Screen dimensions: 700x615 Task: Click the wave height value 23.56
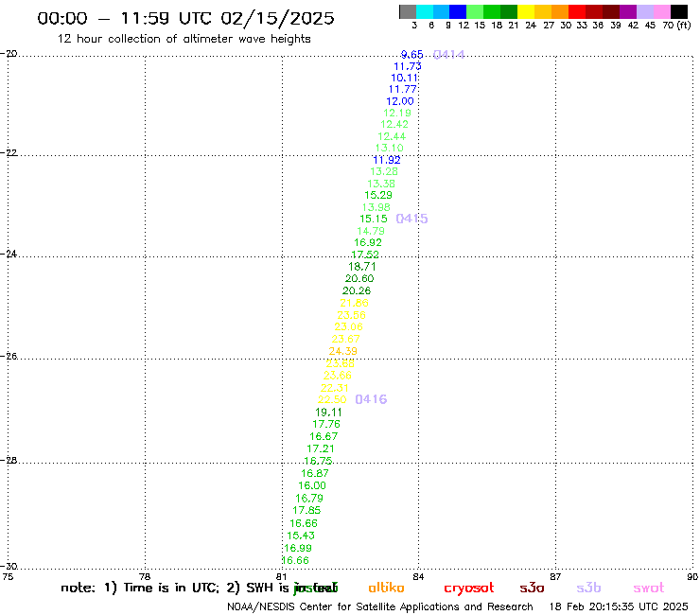[351, 315]
